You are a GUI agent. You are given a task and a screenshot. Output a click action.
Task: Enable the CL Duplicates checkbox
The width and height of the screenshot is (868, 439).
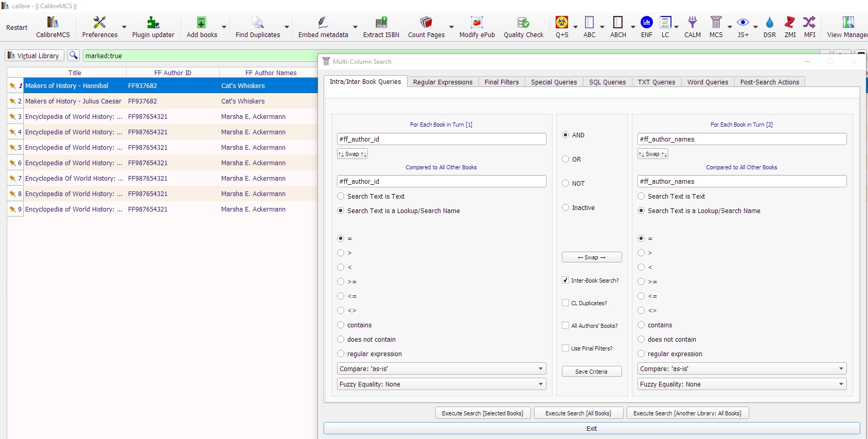point(565,303)
